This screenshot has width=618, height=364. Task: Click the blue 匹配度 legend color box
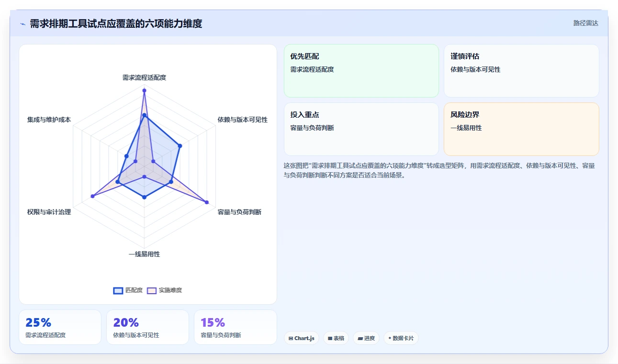[118, 290]
